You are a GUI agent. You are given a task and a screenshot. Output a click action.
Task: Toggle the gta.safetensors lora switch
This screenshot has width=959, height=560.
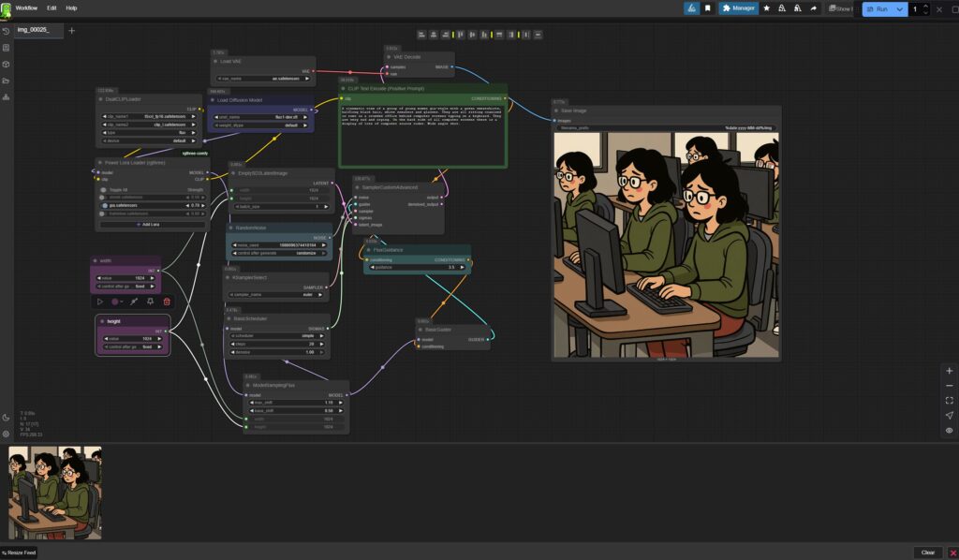[106, 205]
